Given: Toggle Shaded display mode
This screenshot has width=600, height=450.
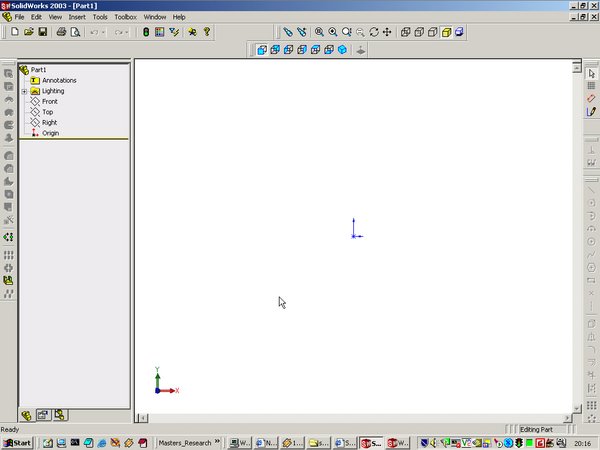Looking at the screenshot, I should click(x=446, y=32).
